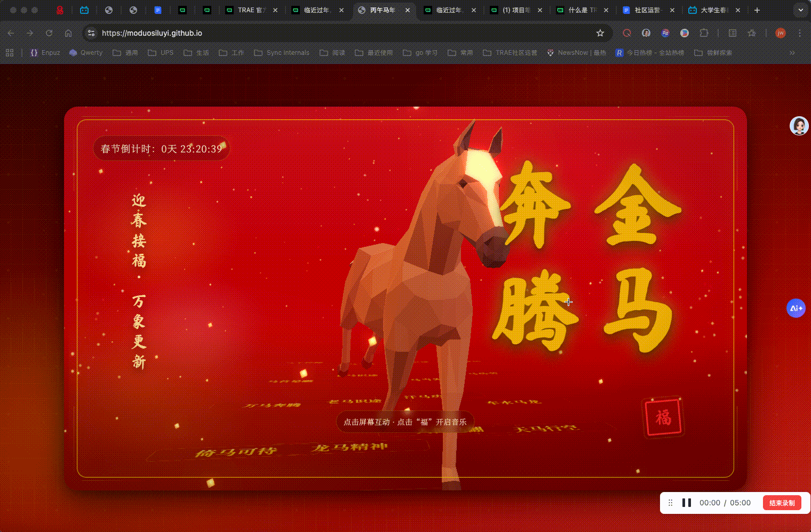Click the red 福 seal to start music
The height and width of the screenshot is (532, 811).
[x=663, y=417]
